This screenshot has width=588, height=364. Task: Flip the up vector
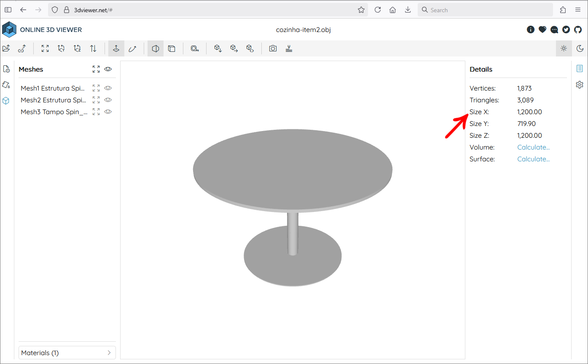(93, 48)
